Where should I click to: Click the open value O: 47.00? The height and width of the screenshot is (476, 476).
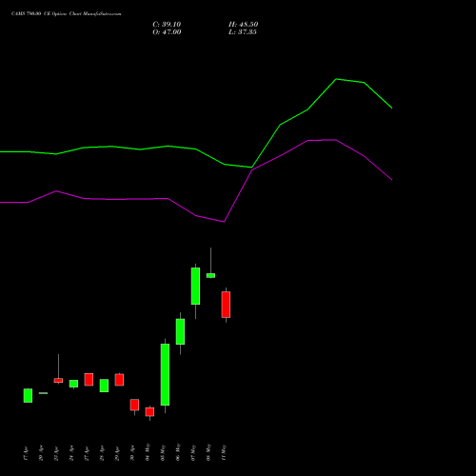point(167,32)
